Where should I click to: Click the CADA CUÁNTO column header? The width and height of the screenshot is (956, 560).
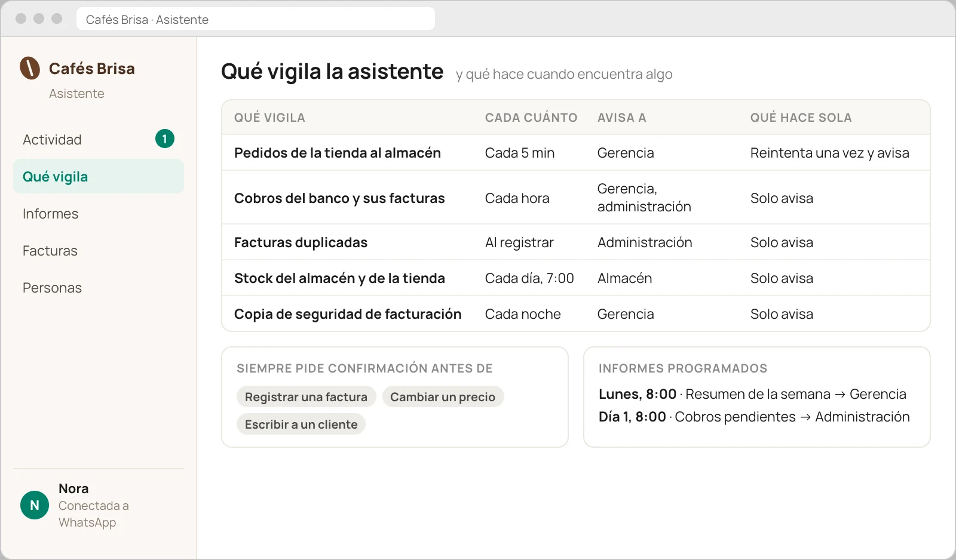coord(531,118)
